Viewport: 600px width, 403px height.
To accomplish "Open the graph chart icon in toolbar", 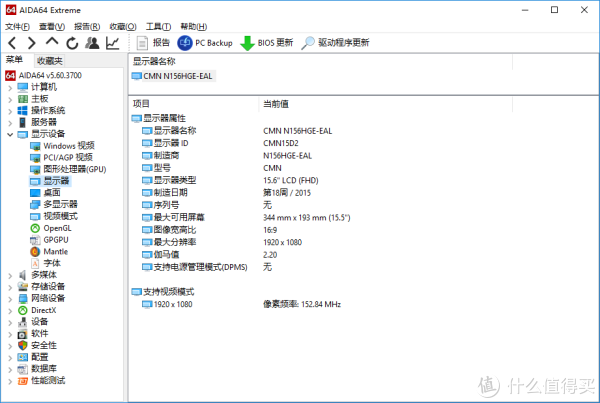I will [x=112, y=43].
